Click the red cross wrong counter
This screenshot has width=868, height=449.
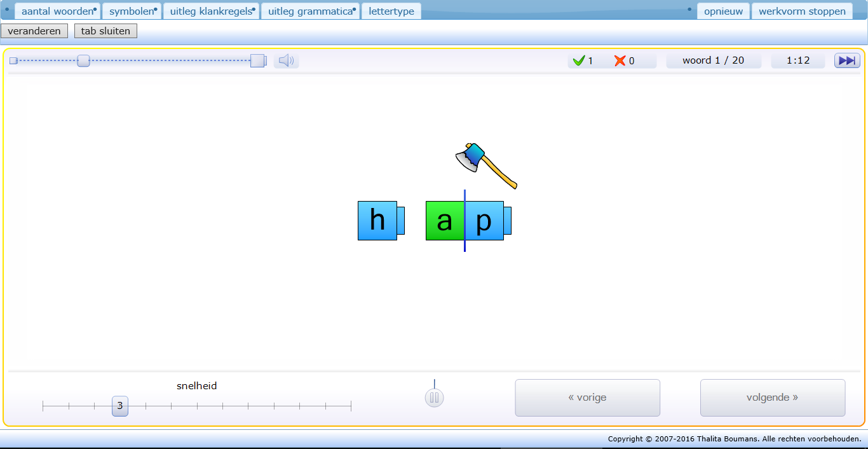624,61
